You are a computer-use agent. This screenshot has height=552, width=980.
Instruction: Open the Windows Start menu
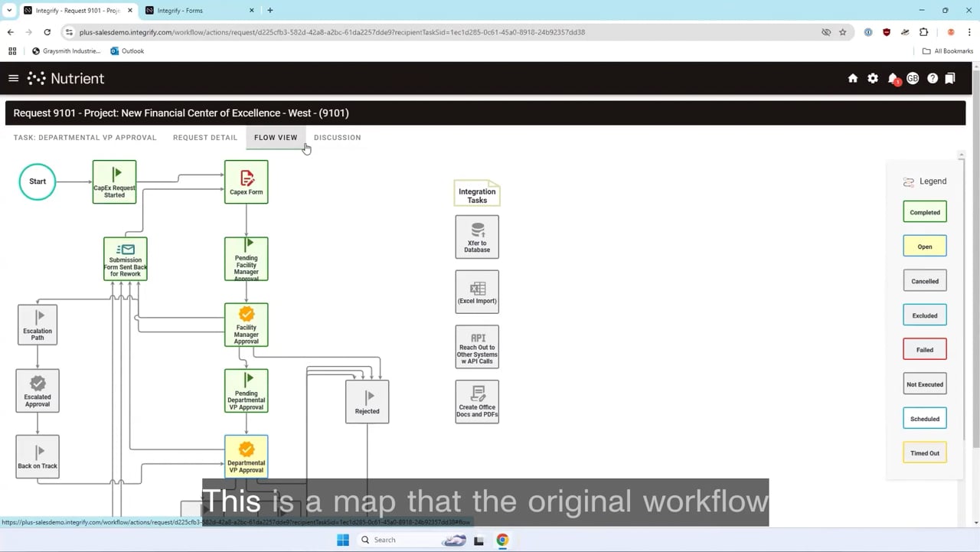(x=343, y=540)
